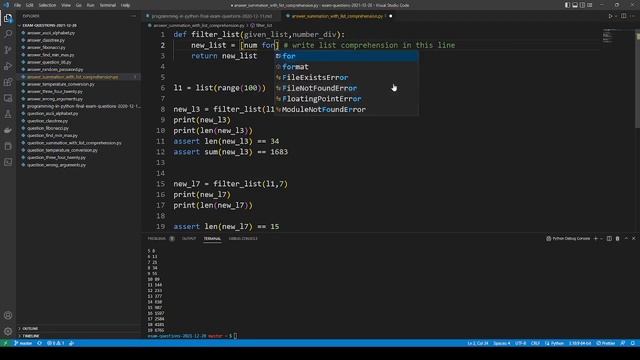Select the 'FloatingPointError' suggestion
The height and width of the screenshot is (360, 640).
(346, 98)
